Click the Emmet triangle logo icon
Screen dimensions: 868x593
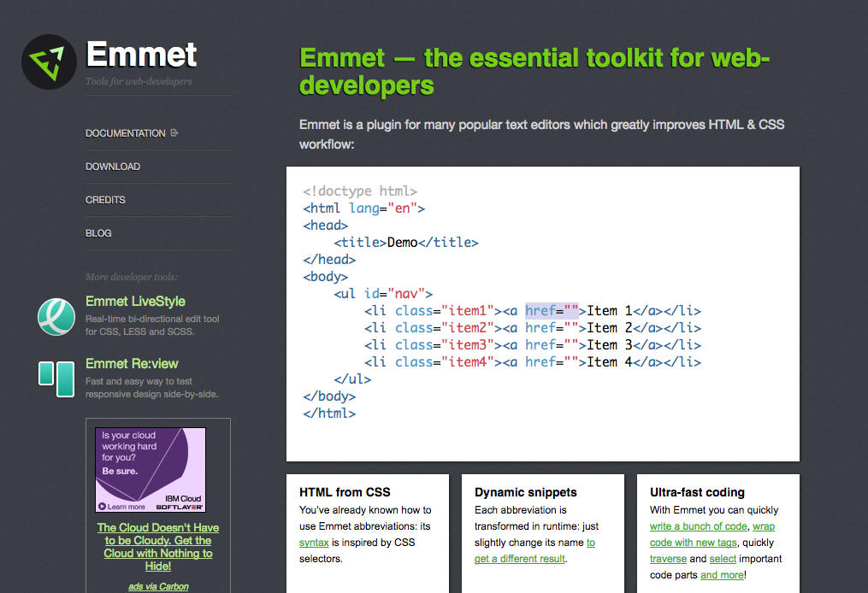(49, 62)
